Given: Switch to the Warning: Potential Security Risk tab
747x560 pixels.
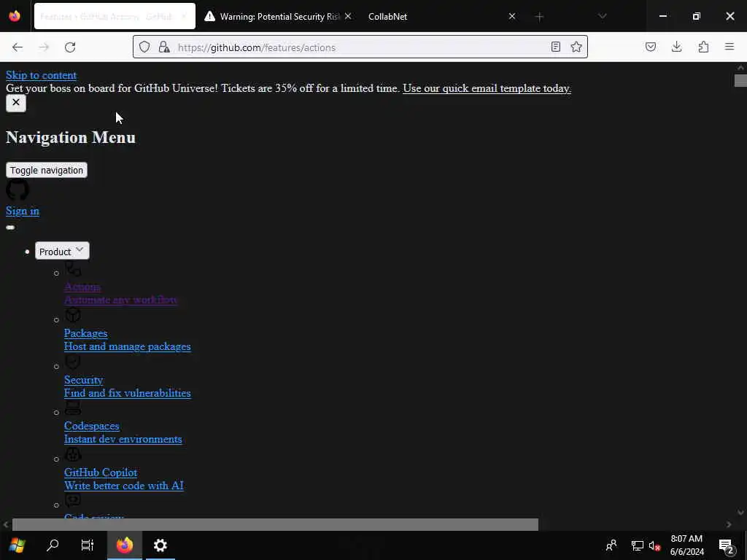Looking at the screenshot, I should (x=278, y=17).
